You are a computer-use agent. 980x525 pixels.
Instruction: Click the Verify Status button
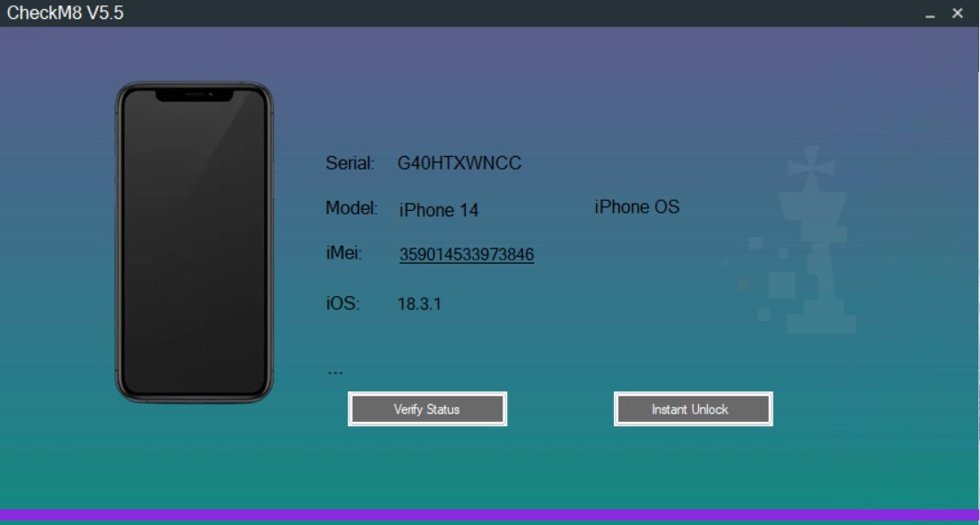(x=427, y=409)
